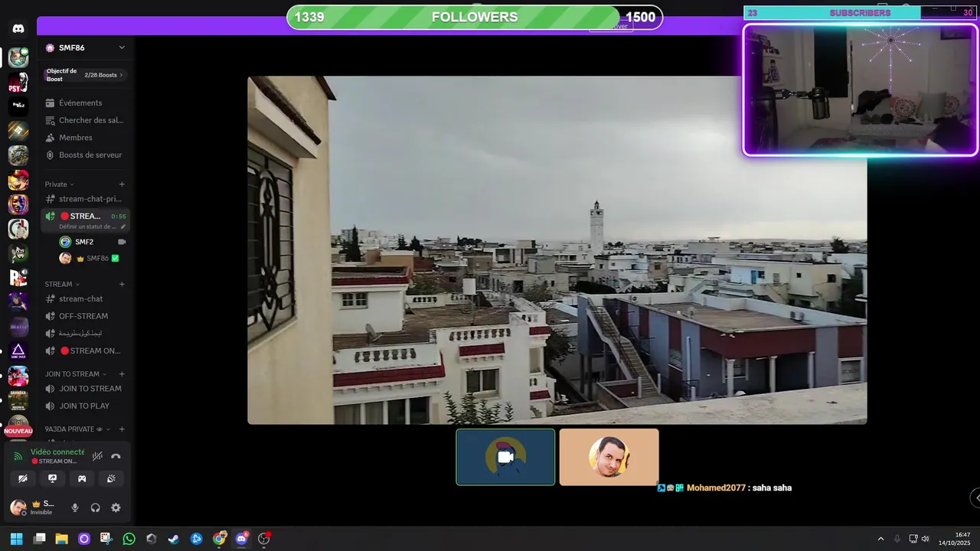Viewport: 980px width, 551px height.
Task: Click the subscribers goal progress bar
Action: [x=860, y=13]
